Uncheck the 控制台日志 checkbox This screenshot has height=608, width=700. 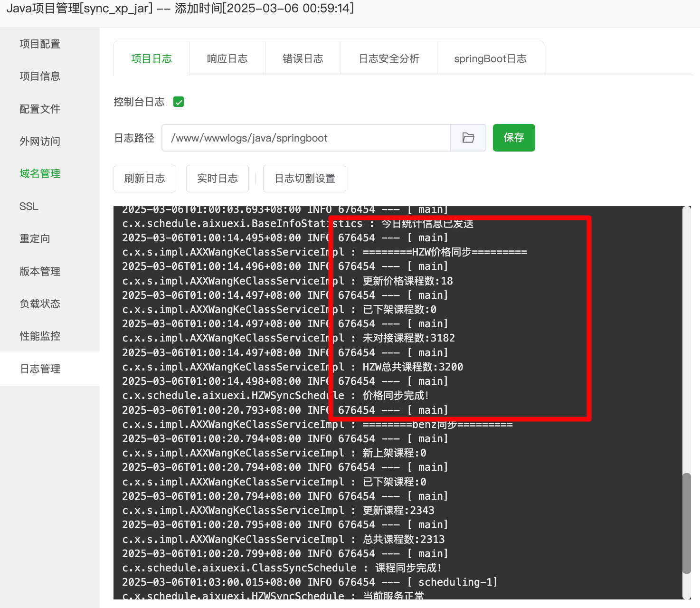179,102
